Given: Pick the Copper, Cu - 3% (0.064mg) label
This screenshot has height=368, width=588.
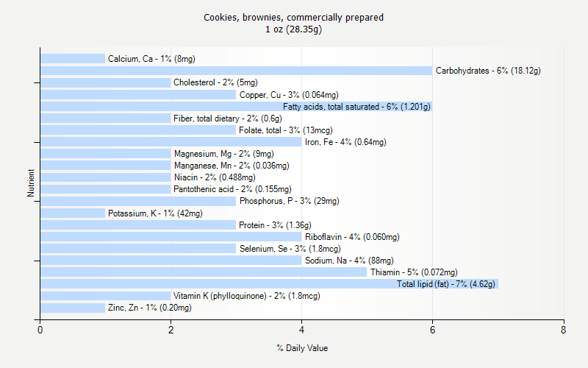Looking at the screenshot, I should pyautogui.click(x=289, y=95).
